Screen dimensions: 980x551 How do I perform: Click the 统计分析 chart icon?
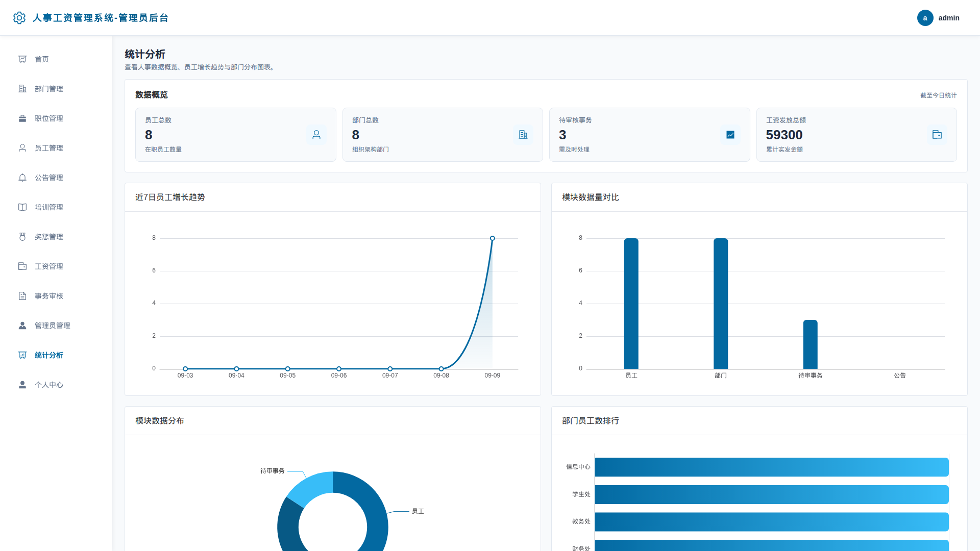coord(22,355)
